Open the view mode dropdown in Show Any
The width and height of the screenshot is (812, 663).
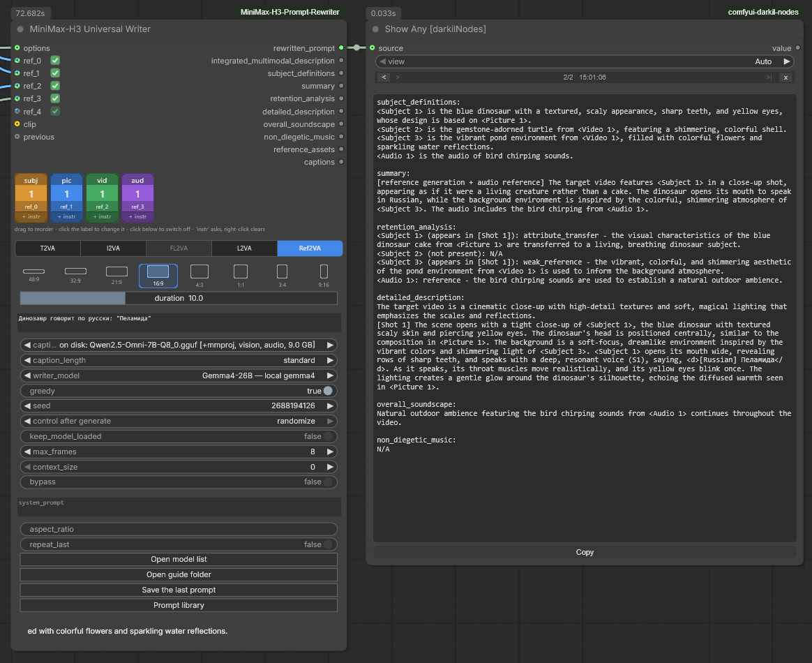coord(585,61)
